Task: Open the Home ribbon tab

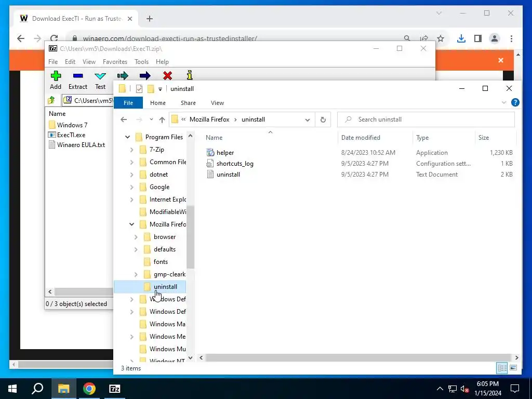Action: point(158,103)
